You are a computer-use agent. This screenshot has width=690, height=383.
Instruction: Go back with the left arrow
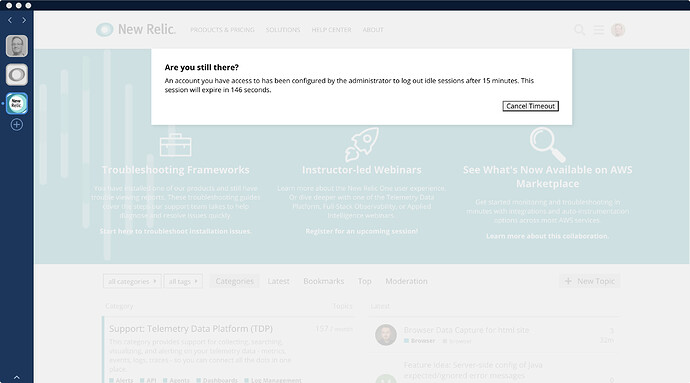point(10,20)
